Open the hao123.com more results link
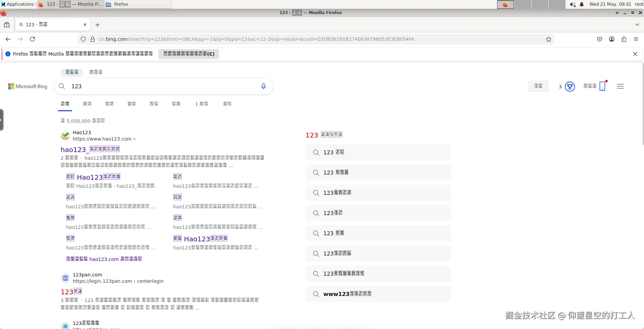644x329 pixels. click(x=104, y=259)
